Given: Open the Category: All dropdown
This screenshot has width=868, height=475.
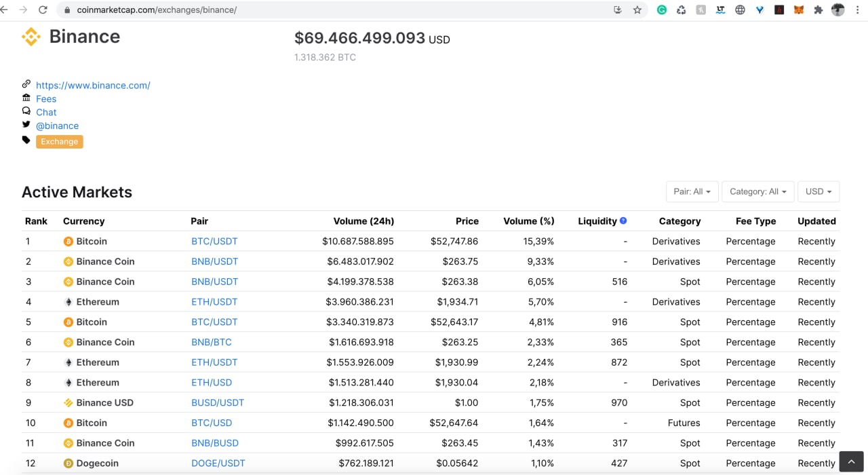Looking at the screenshot, I should pyautogui.click(x=758, y=192).
